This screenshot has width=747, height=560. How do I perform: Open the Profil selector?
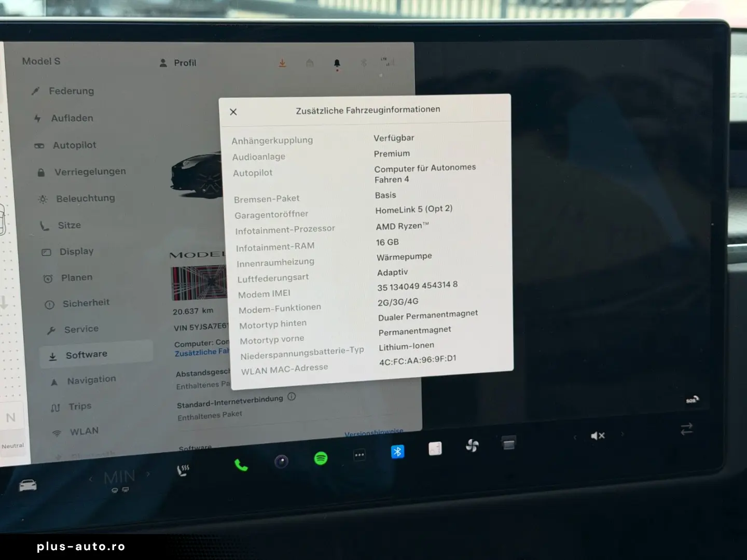tap(178, 63)
